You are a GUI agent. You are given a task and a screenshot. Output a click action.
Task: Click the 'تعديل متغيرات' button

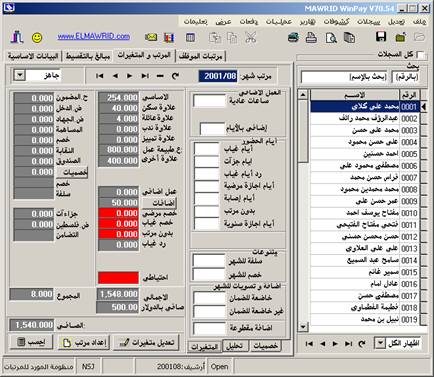146,342
